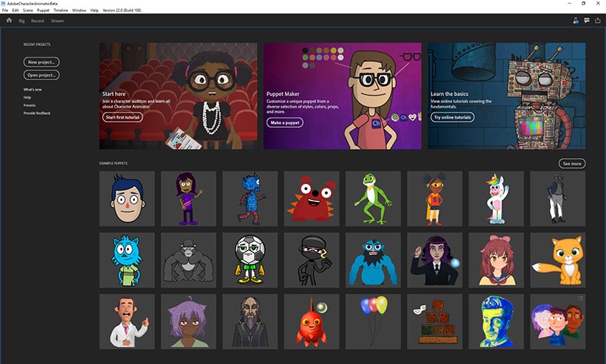Image resolution: width=606 pixels, height=364 pixels.
Task: Select the purple-shirt girl puppet
Action: pos(188,199)
